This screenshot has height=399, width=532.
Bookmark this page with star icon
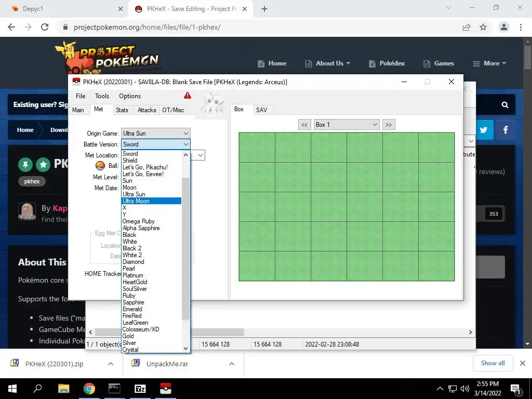tap(483, 27)
